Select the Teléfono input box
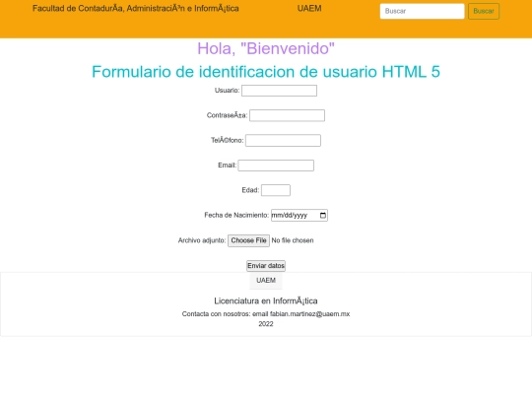This screenshot has width=532, height=399. pos(283,141)
